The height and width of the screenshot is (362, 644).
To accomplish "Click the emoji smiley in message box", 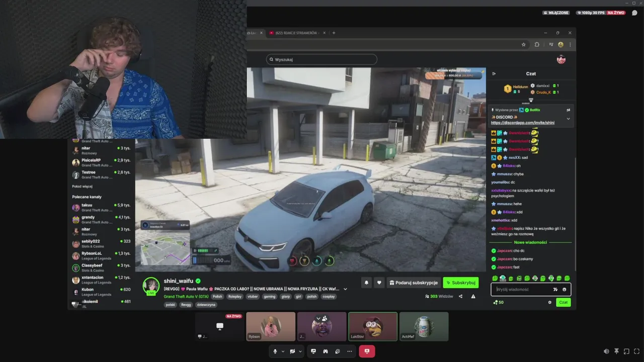I will [565, 289].
